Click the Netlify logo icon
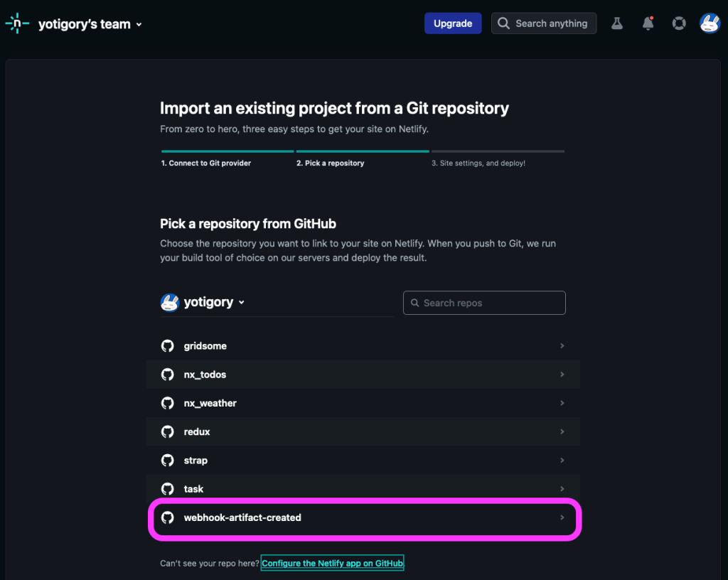The width and height of the screenshot is (728, 580). tap(17, 23)
